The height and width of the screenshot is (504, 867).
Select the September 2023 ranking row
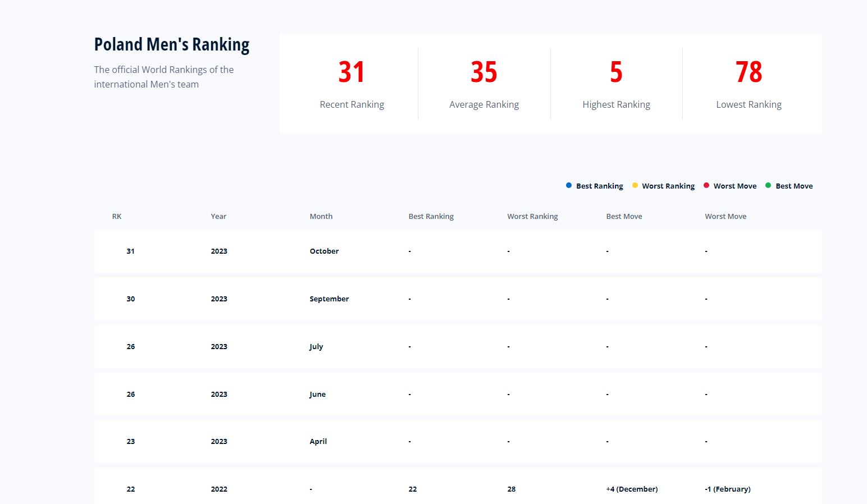[458, 299]
